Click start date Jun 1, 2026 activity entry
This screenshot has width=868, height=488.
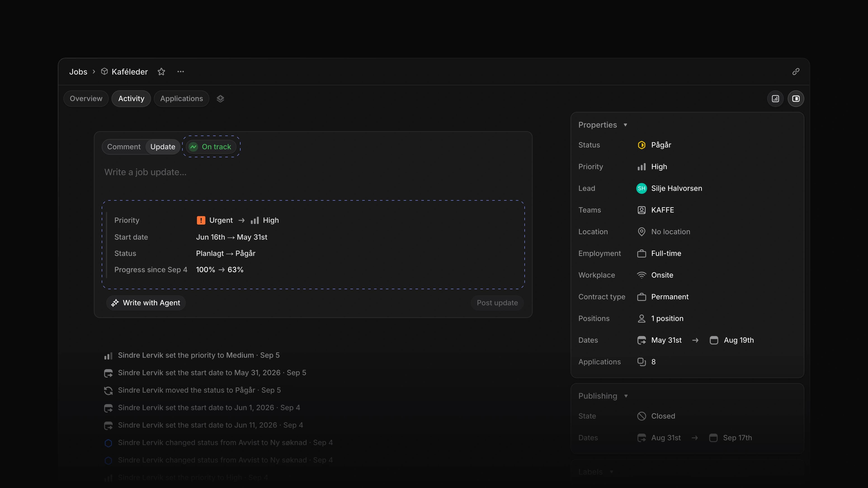click(202, 408)
